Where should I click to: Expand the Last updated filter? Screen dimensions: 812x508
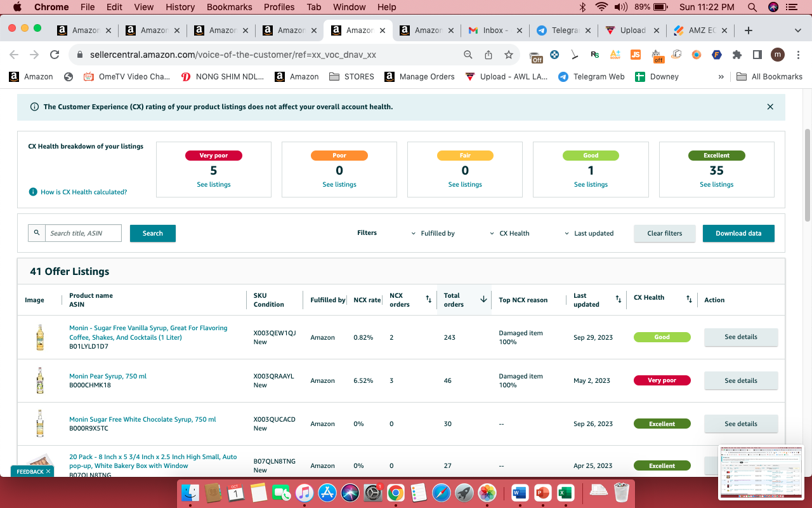[589, 233]
